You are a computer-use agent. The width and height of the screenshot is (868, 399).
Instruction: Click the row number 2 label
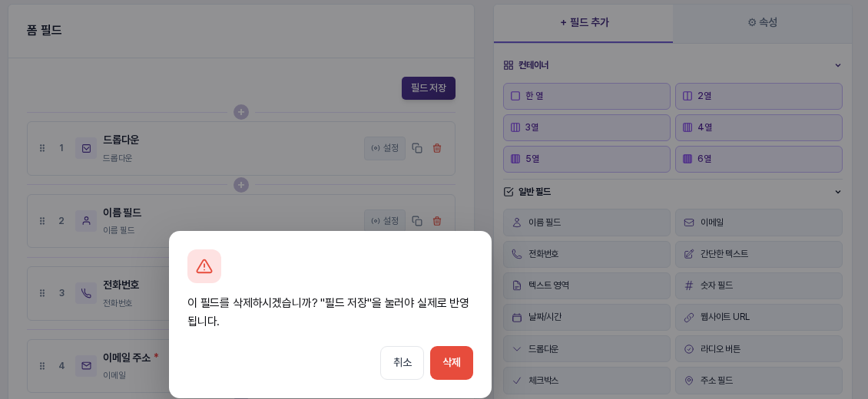click(61, 221)
